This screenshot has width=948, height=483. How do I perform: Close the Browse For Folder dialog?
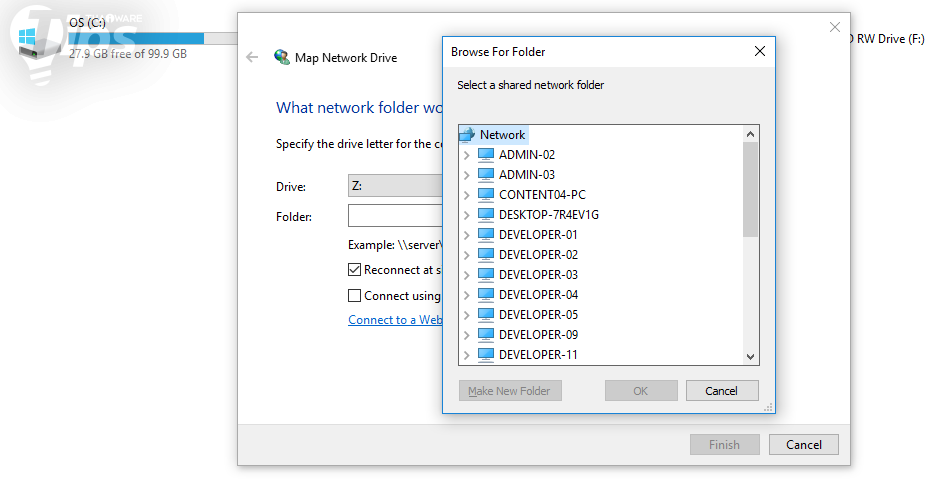(x=760, y=51)
